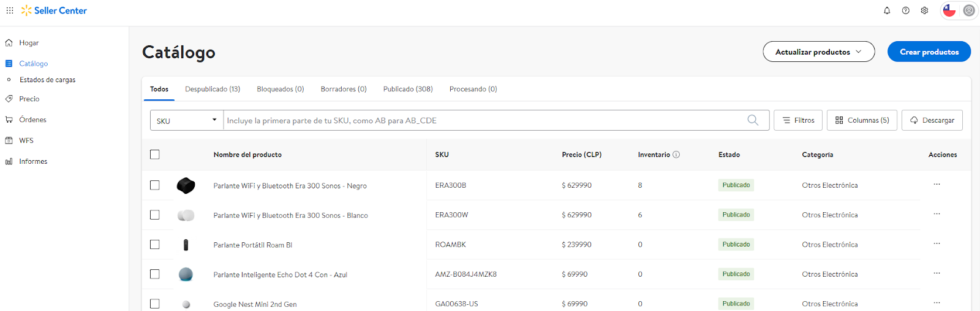Open notifications bell
Image resolution: width=980 pixels, height=311 pixels.
tap(887, 10)
